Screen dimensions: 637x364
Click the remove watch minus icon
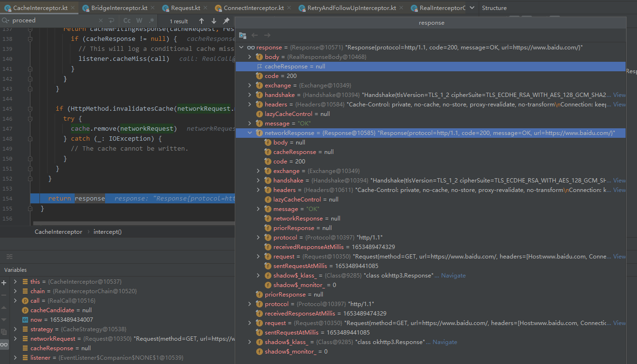[x=4, y=295]
